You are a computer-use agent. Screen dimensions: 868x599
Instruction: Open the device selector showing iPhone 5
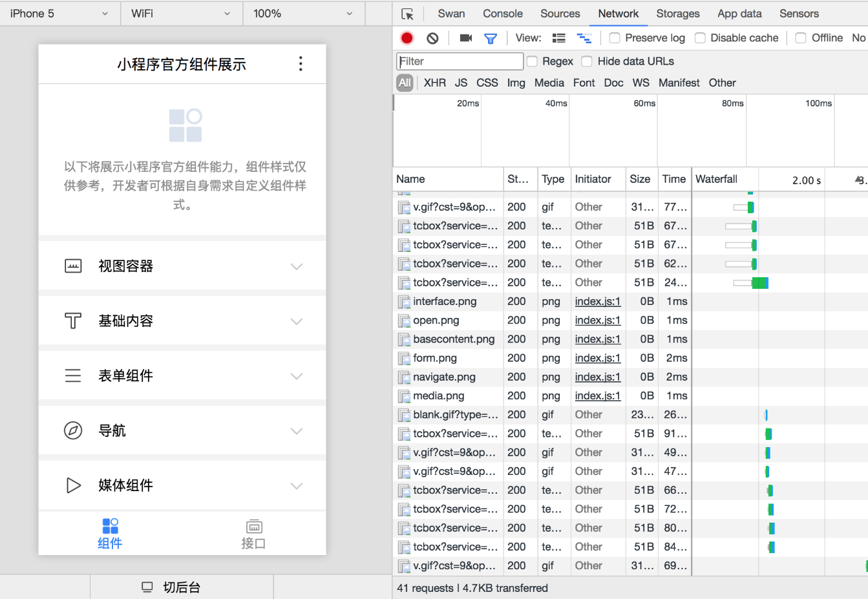[59, 13]
